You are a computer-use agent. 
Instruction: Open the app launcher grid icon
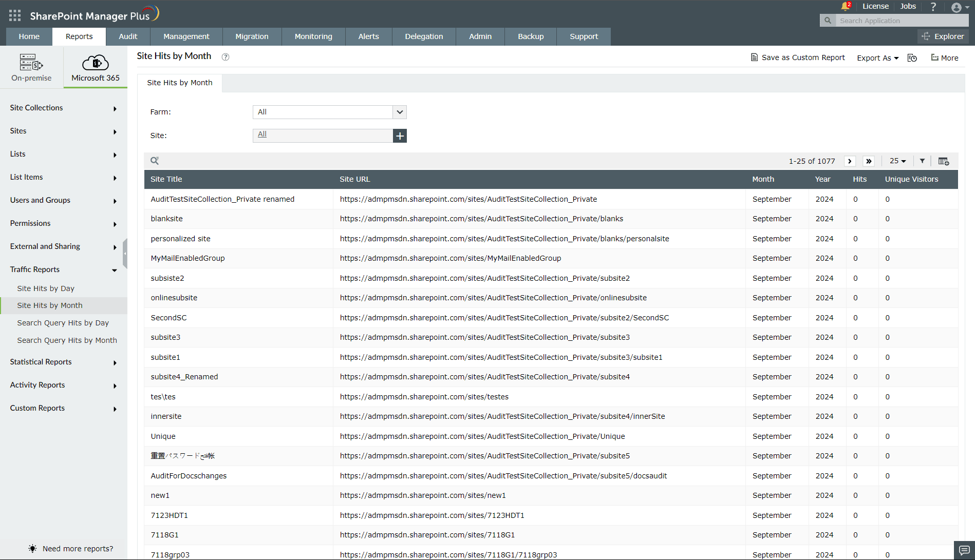point(15,15)
